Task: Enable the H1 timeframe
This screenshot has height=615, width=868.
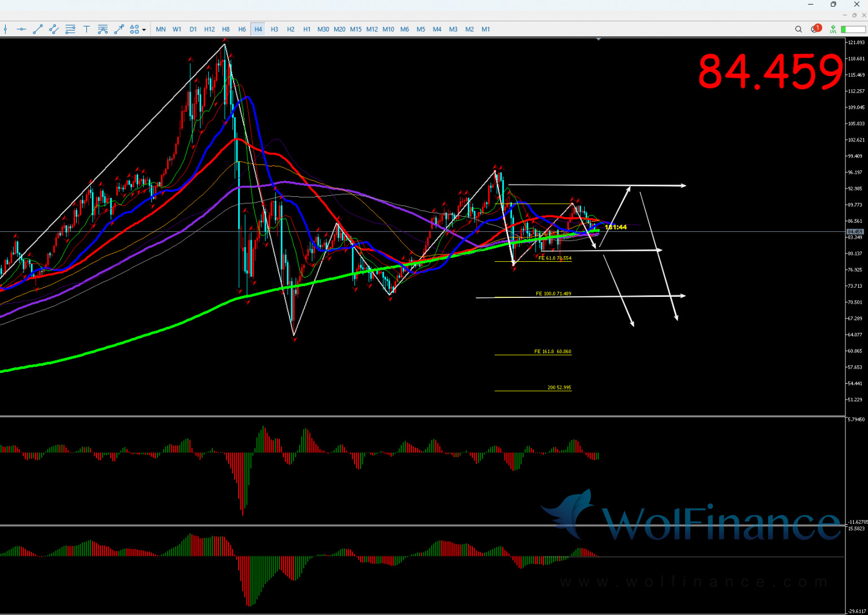Action: pyautogui.click(x=306, y=29)
